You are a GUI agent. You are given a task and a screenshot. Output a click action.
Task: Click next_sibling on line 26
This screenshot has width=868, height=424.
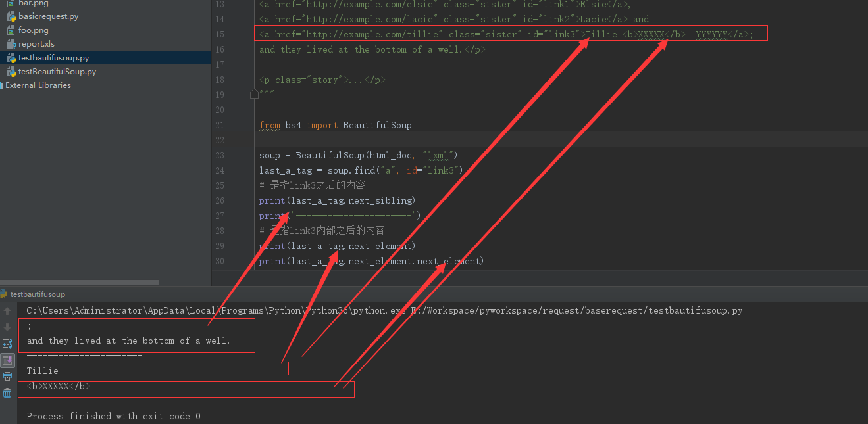coord(380,200)
